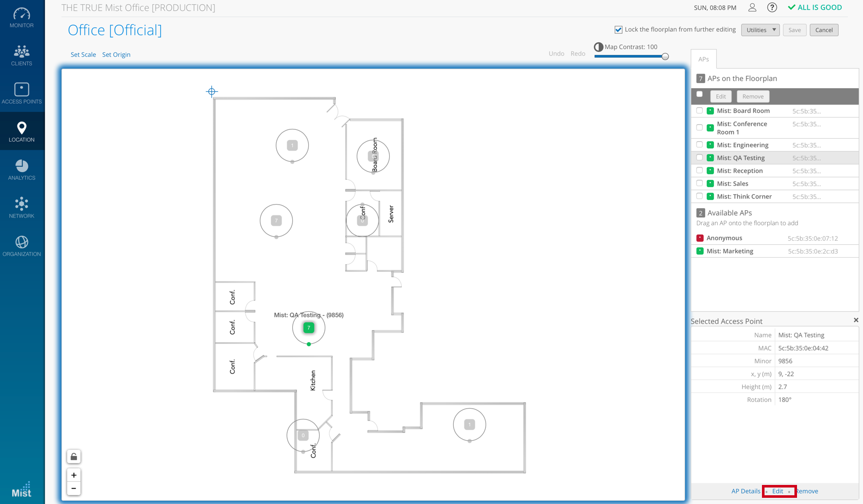Go to Clients in sidebar
Screen dimensions: 863x504
[22, 56]
